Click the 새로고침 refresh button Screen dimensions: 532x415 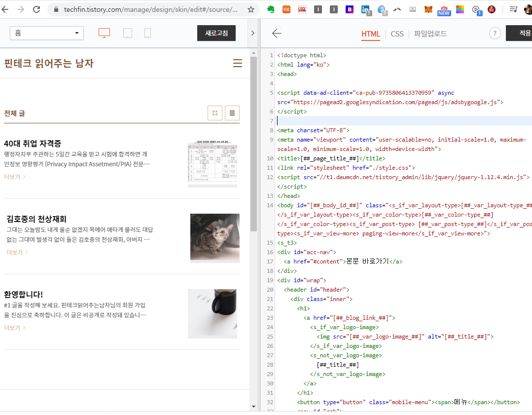216,33
